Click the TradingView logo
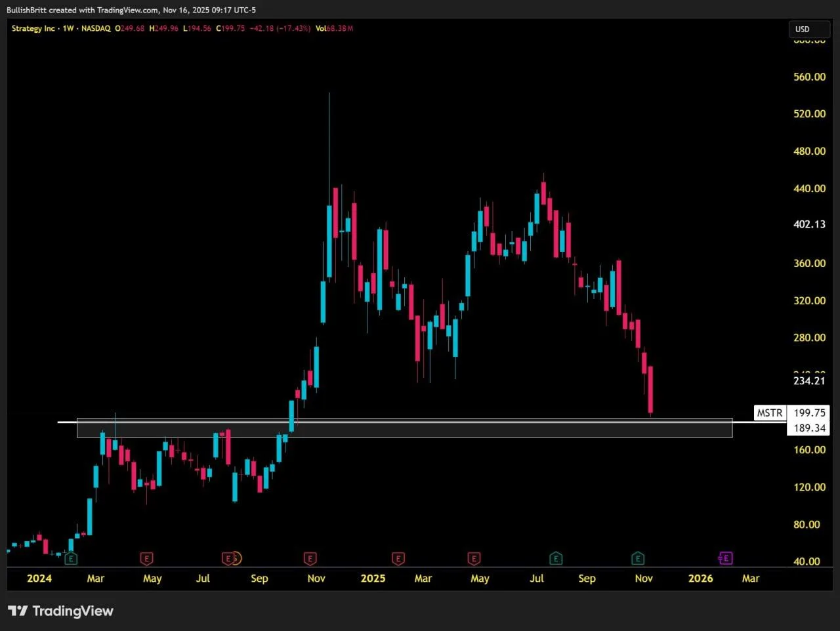 click(60, 611)
